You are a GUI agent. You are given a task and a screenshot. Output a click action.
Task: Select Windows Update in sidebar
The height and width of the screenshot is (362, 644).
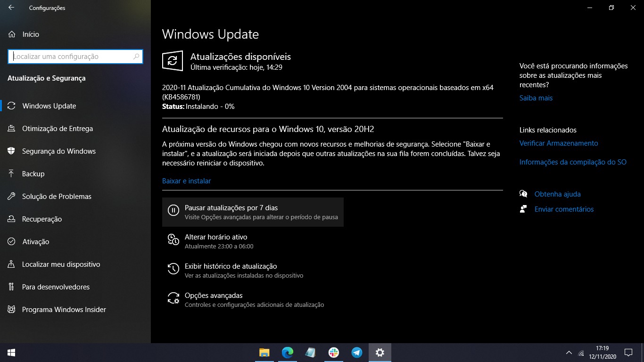75,106
